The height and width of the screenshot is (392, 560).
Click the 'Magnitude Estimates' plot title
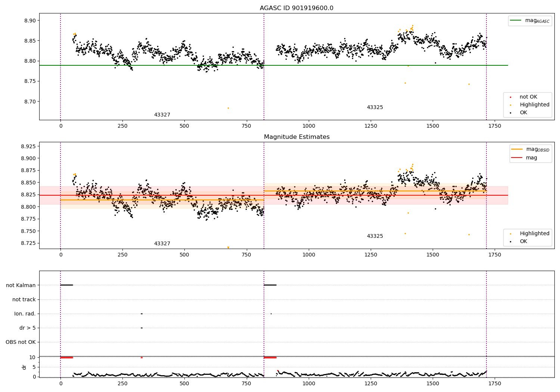(297, 137)
